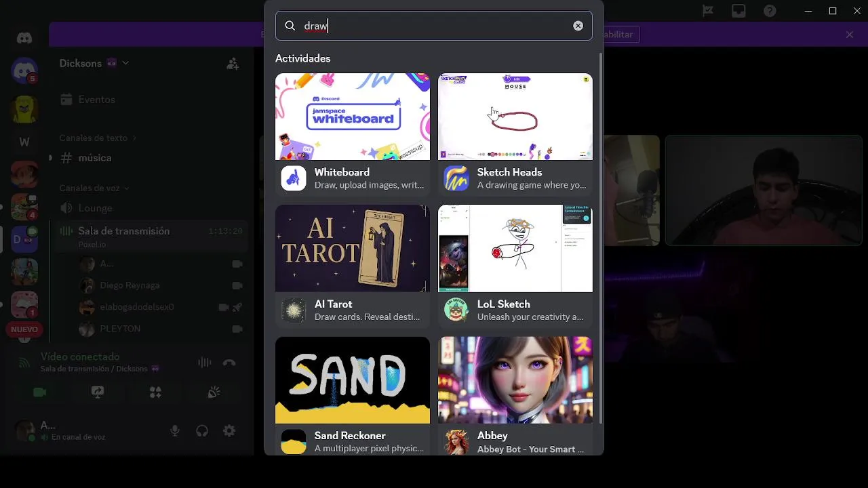
Task: Open the AI Tarot activity thumbnail
Action: pos(352,248)
